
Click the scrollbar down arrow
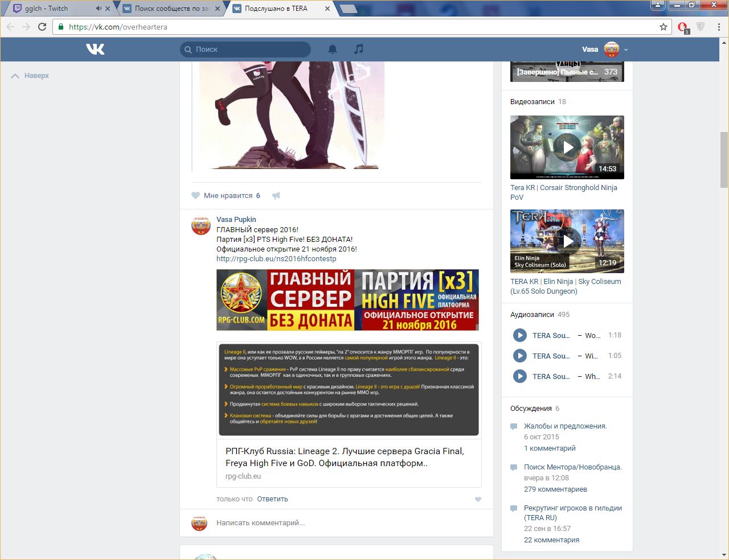[x=724, y=555]
